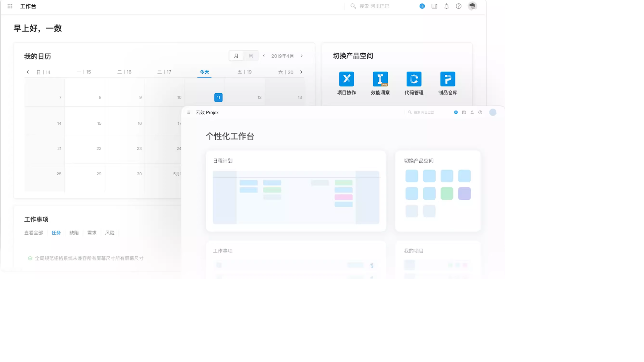Select 今天 column in calendar
This screenshot has width=644, height=362.
[204, 72]
